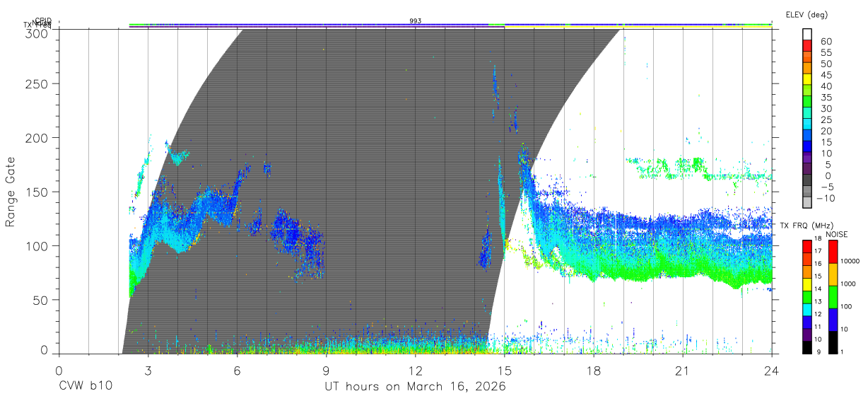
Task: Click the black NOISE swatch 1–10
Action: (832, 342)
